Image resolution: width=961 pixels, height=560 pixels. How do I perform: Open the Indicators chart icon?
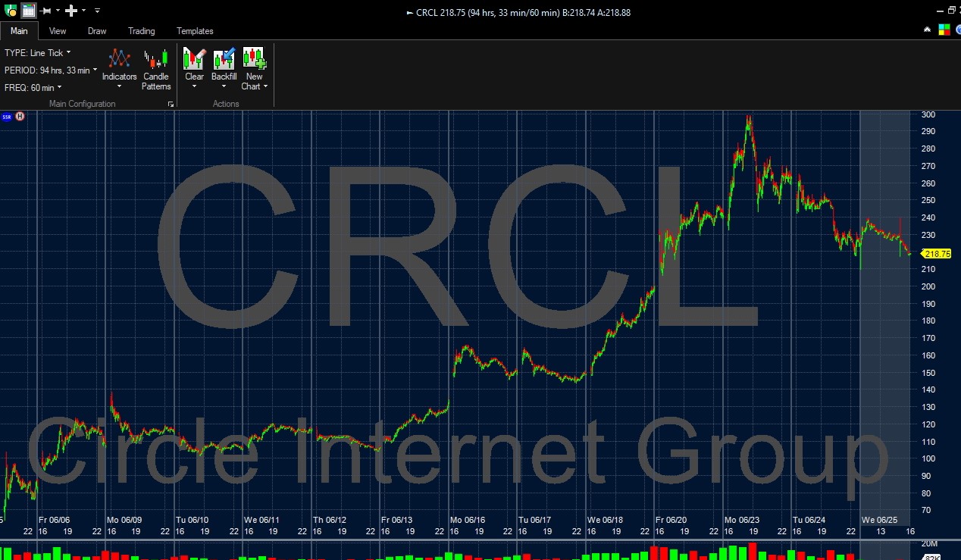pos(120,58)
